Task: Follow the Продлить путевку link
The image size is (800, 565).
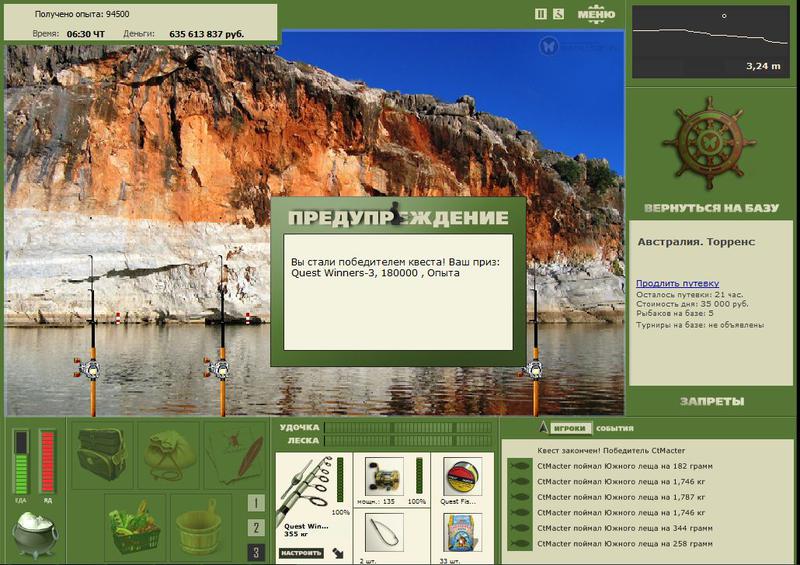Action: (678, 283)
